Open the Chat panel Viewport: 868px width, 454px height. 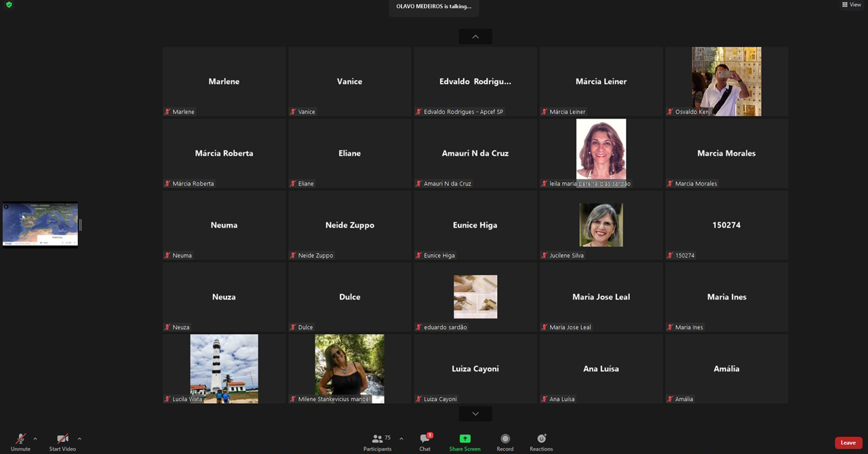pyautogui.click(x=425, y=439)
